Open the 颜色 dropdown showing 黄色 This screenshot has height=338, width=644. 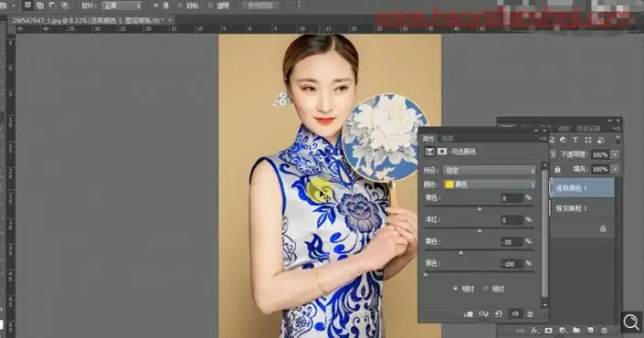point(490,185)
